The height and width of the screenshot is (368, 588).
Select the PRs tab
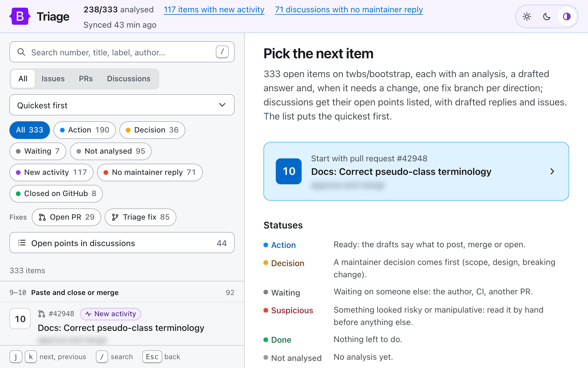click(86, 79)
